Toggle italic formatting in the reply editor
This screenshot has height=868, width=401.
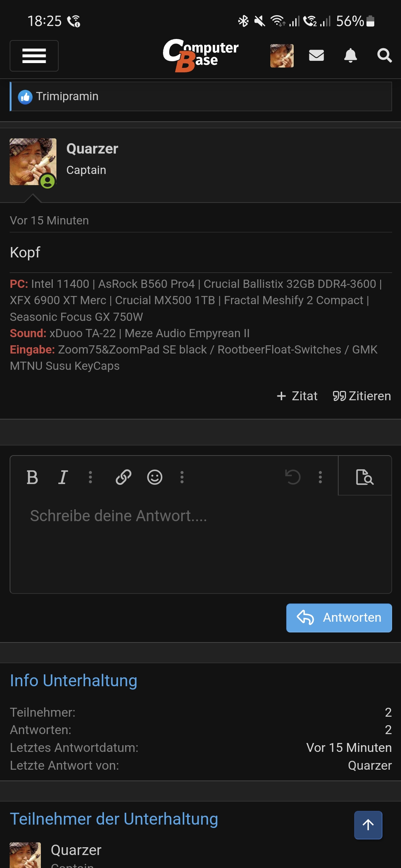point(63,478)
